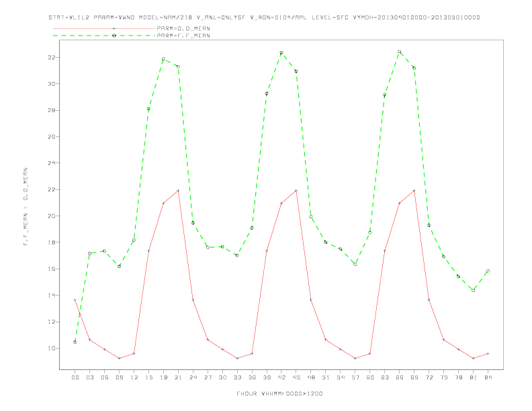
Task: Click the PARM=F.F_MEAN legend label
Action: 183,36
